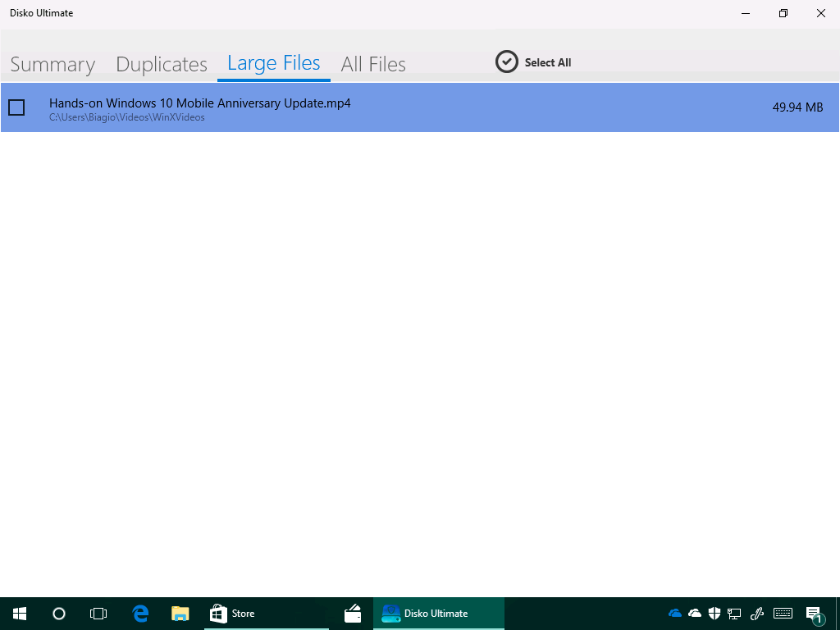Click the Select All label
This screenshot has width=840, height=630.
click(548, 62)
